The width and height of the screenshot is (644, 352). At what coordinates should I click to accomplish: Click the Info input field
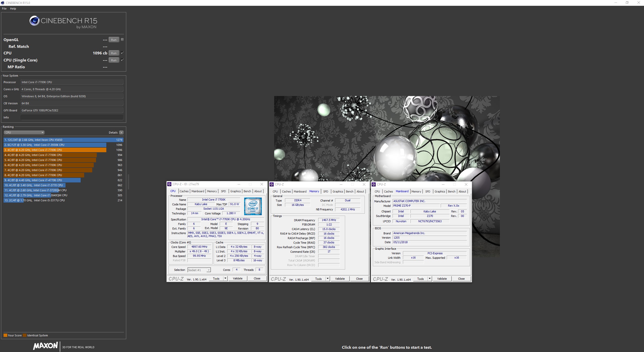[72, 117]
